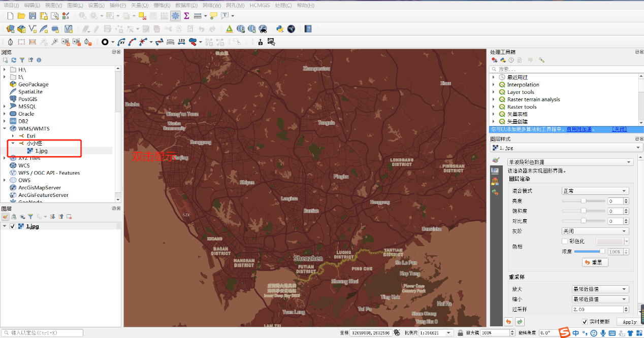Open the 矢量(O) menu
This screenshot has height=338, width=644.
(139, 5)
